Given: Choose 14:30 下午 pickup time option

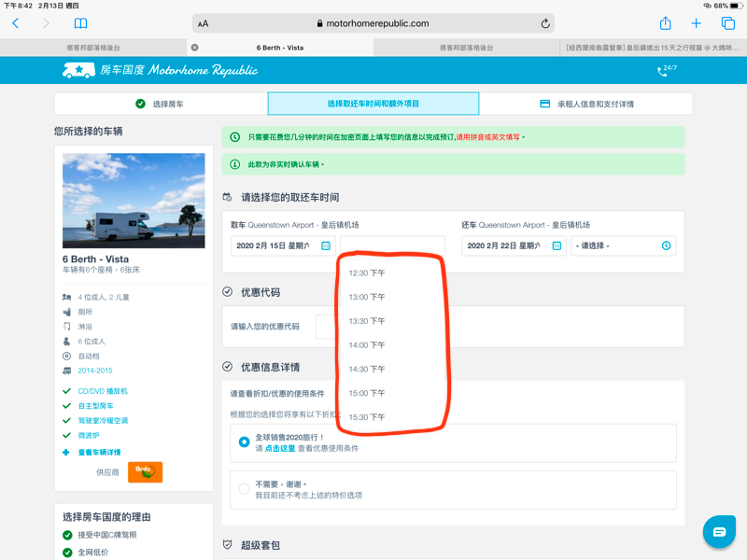Looking at the screenshot, I should click(366, 369).
